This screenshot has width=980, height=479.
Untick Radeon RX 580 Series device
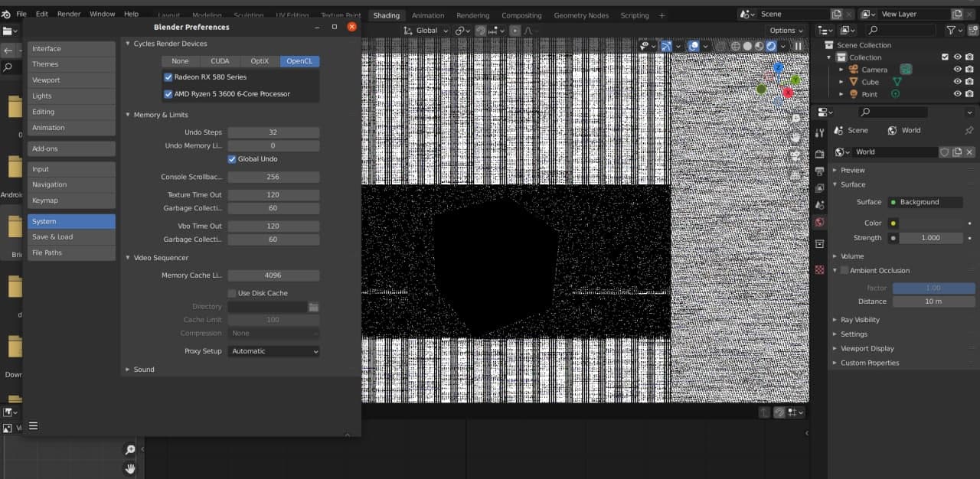pos(168,77)
